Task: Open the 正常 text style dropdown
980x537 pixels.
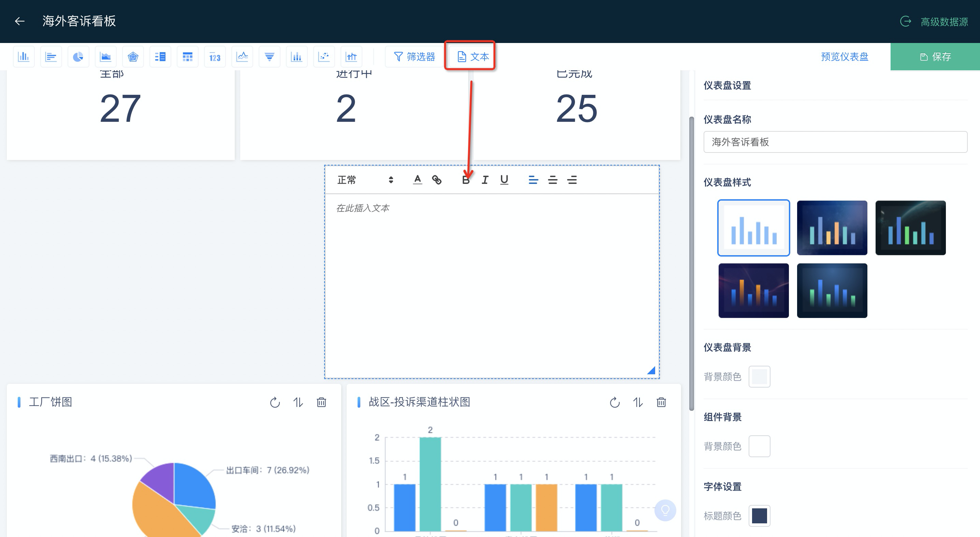Action: (365, 180)
